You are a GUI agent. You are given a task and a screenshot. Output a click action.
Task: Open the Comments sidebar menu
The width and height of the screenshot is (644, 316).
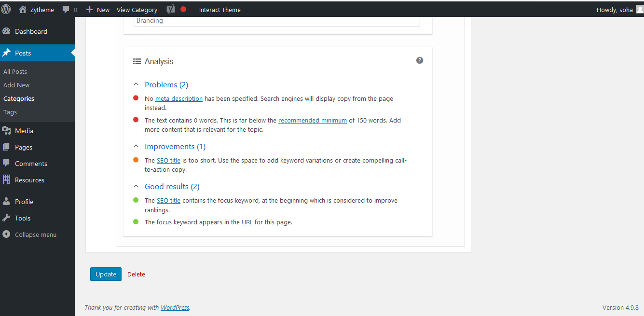pos(37,164)
